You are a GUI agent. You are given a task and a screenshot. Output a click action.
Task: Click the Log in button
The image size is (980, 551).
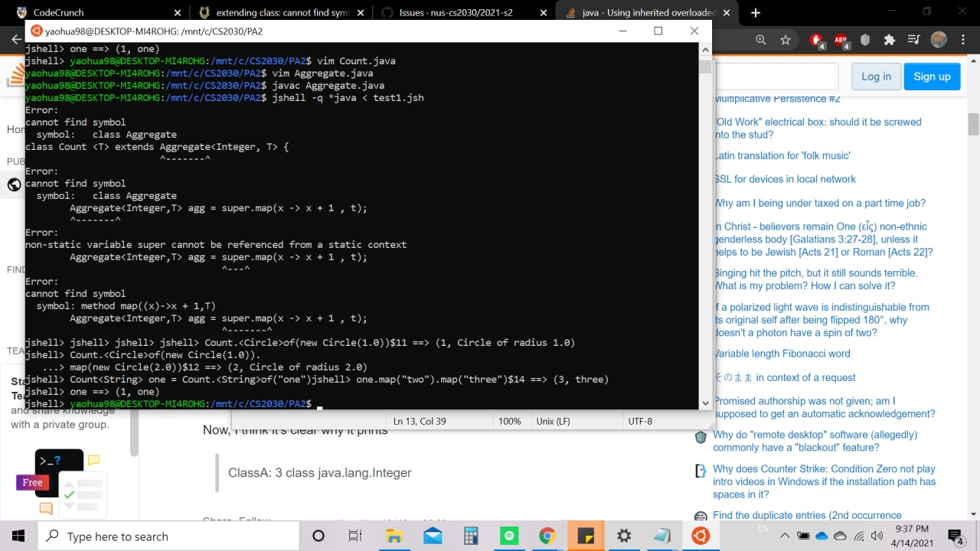tap(875, 77)
